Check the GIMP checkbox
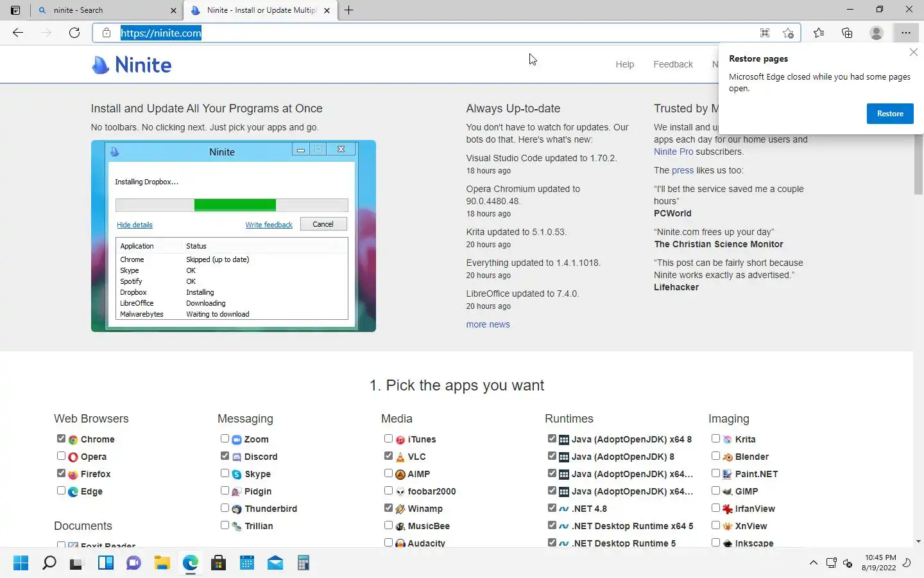The image size is (924, 578). (x=715, y=491)
